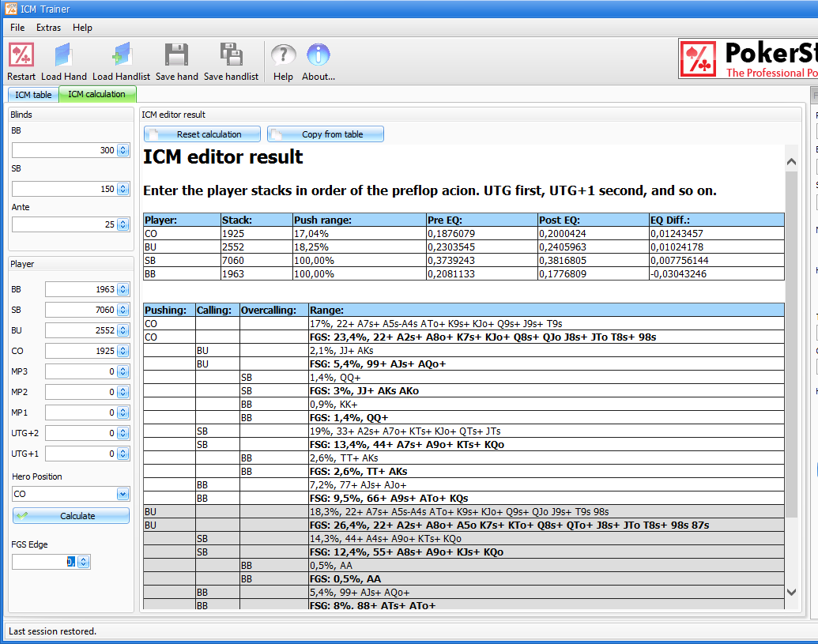Click the Ante value field
This screenshot has height=644, width=818.
point(64,224)
